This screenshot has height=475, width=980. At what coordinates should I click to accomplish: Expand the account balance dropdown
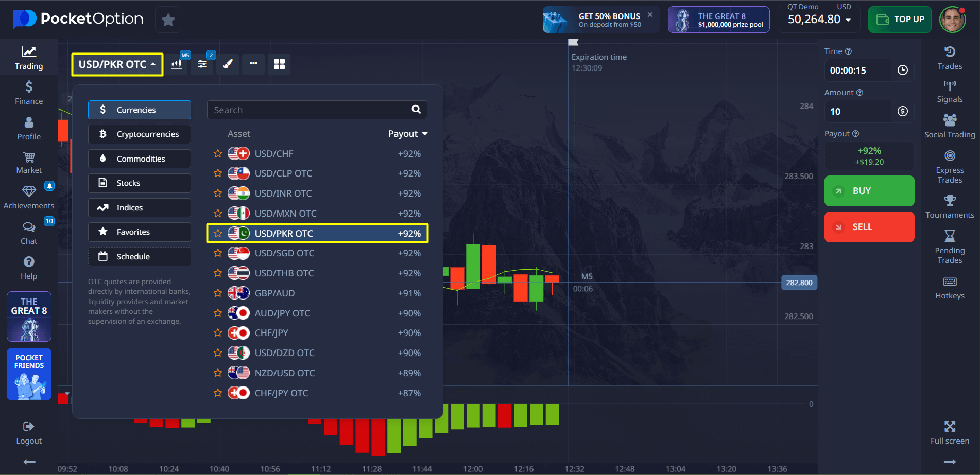point(848,20)
